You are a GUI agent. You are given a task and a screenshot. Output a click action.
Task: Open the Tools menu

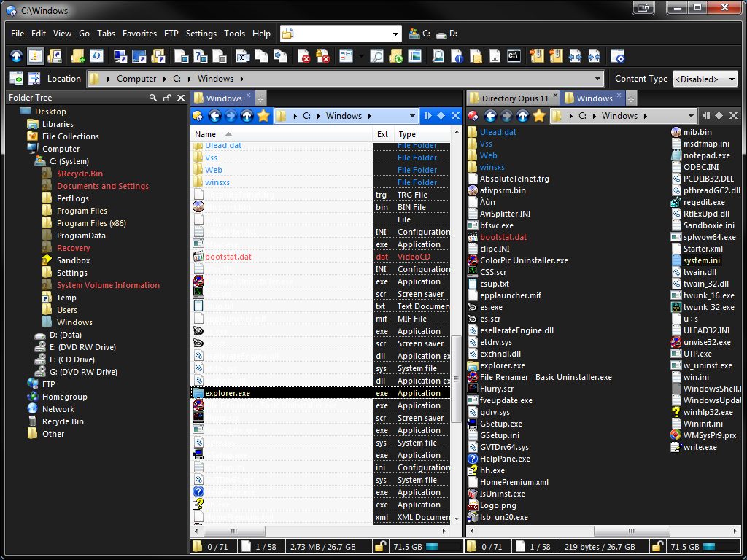[x=234, y=34]
